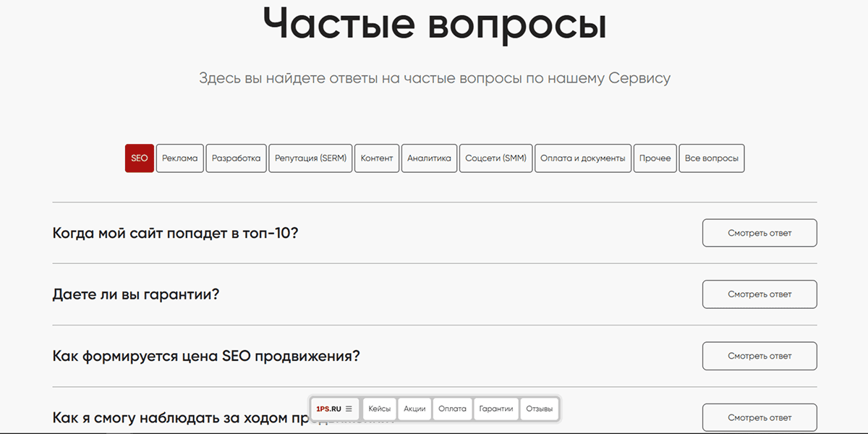868x434 pixels.
Task: Select the Прочее category
Action: coord(655,158)
